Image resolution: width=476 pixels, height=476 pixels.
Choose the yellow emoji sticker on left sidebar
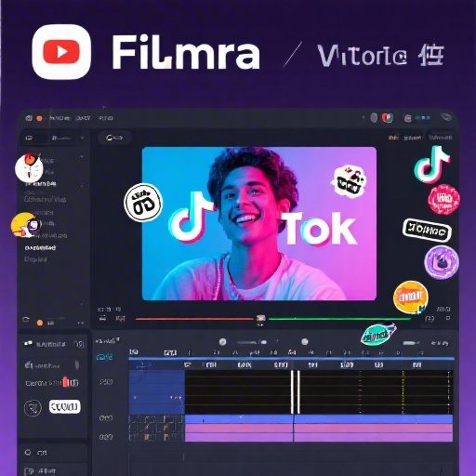(x=25, y=225)
